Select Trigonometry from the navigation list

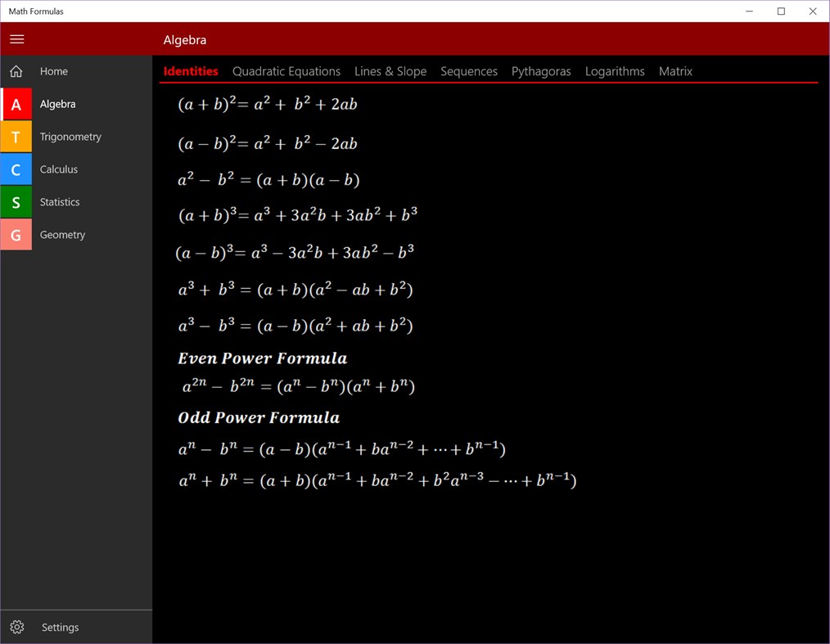[x=70, y=137]
